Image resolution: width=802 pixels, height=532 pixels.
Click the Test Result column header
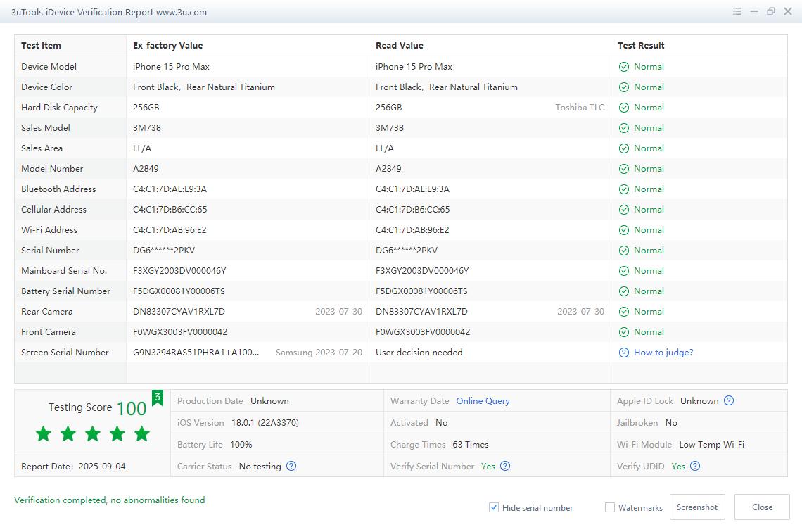click(641, 46)
